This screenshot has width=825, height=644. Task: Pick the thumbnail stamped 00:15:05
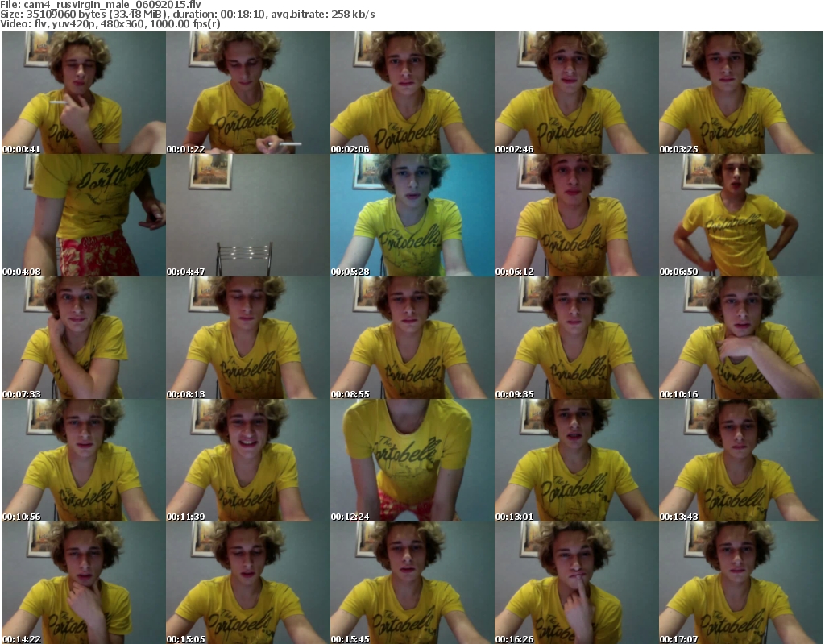click(248, 583)
